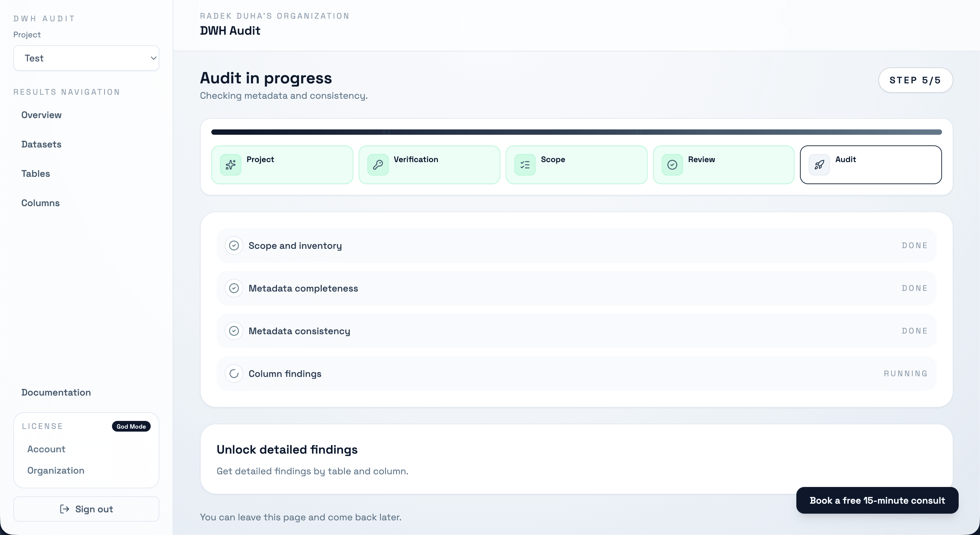Expand the project selector chevron

click(153, 58)
